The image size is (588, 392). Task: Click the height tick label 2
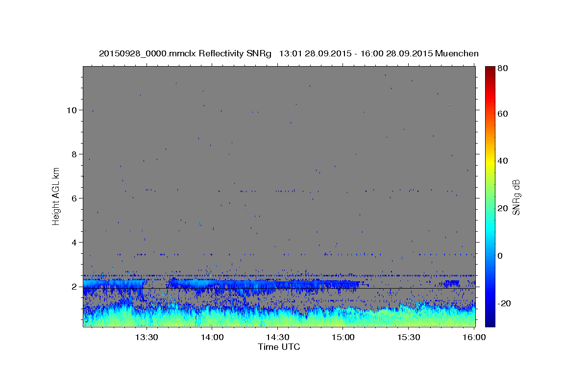click(74, 287)
